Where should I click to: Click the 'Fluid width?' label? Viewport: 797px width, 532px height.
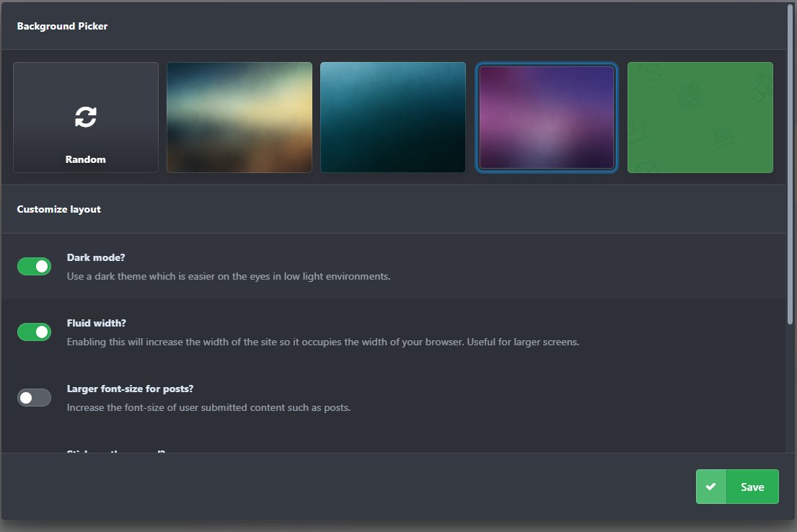pos(97,323)
